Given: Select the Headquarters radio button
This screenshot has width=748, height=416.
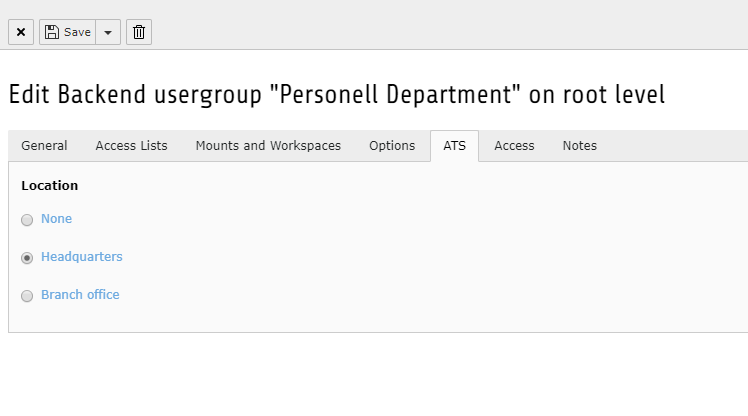Looking at the screenshot, I should tap(27, 258).
